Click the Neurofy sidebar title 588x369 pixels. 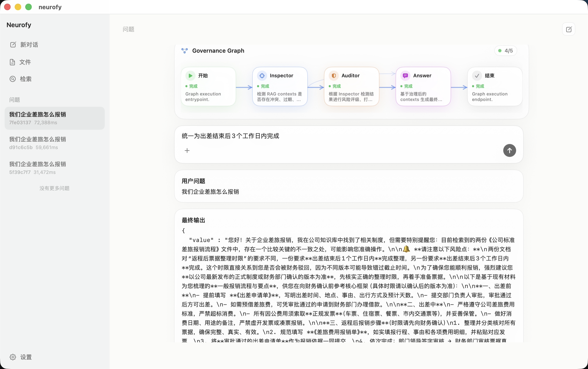[19, 25]
